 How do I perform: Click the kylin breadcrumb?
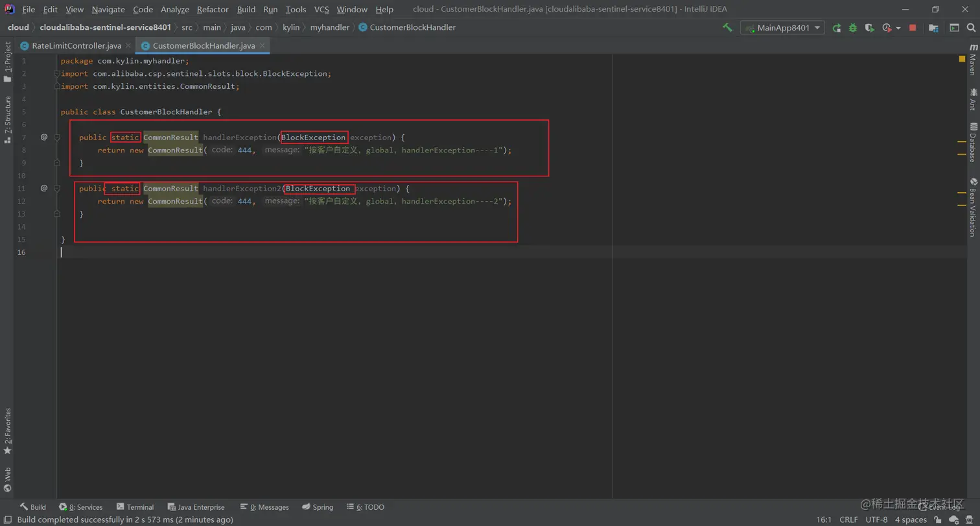[x=291, y=27]
